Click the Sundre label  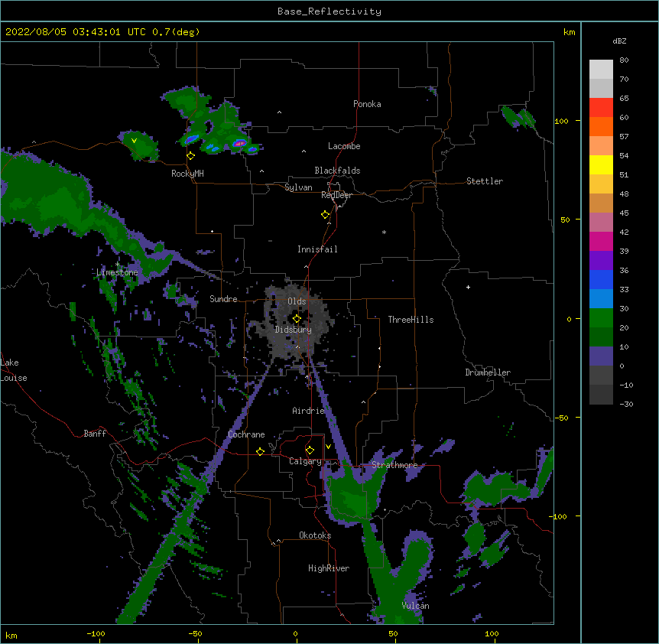[x=223, y=299]
